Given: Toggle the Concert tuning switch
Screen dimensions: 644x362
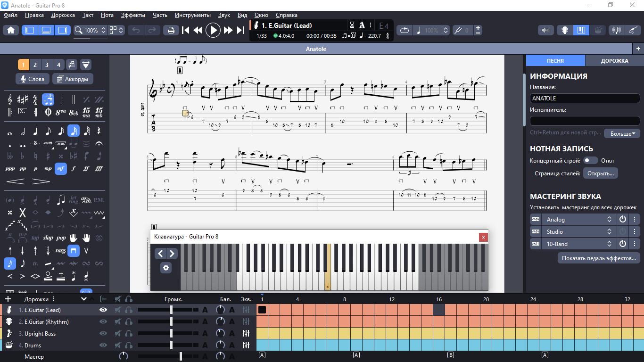Looking at the screenshot, I should (590, 161).
